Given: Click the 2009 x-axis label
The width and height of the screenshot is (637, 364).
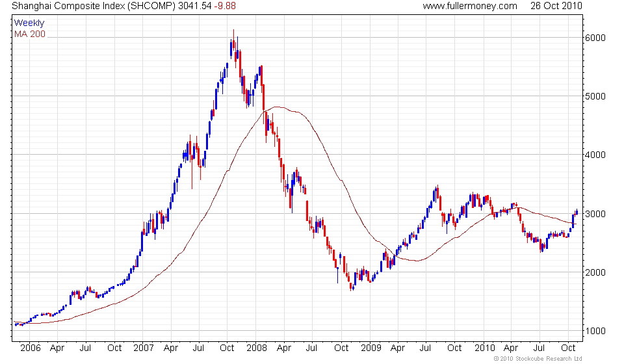Looking at the screenshot, I should pos(371,348).
